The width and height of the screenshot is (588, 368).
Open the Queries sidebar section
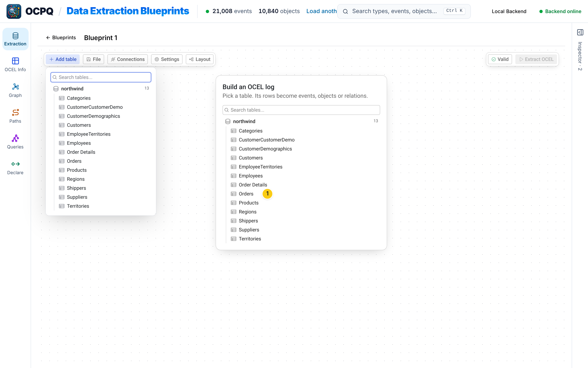point(15,142)
